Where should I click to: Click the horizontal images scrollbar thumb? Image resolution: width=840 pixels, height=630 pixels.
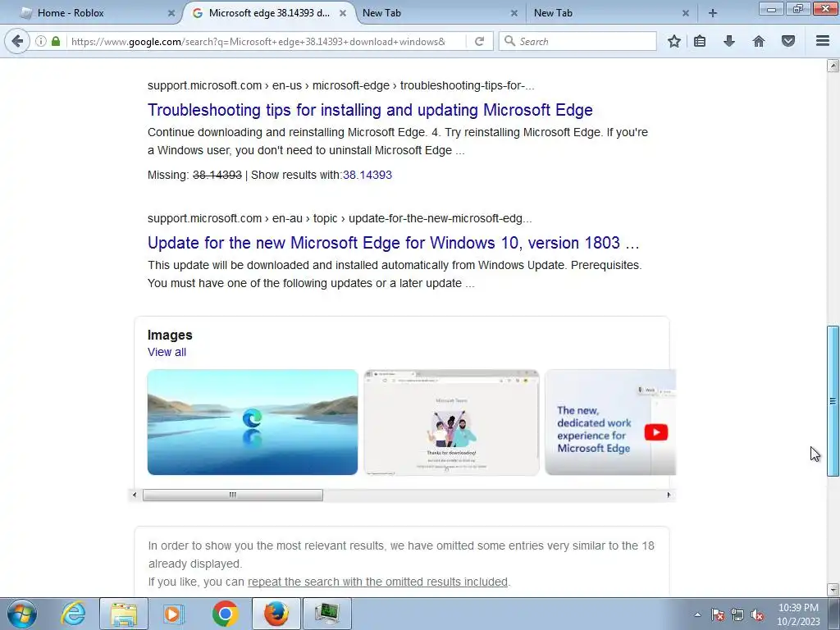[x=232, y=495]
